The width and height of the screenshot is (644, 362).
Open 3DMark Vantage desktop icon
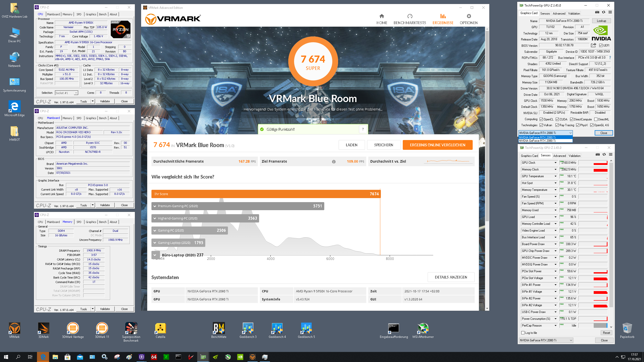pyautogui.click(x=73, y=330)
